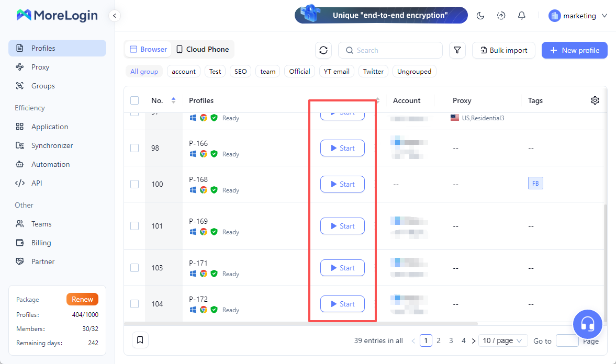Open the 10 / page dropdown
The width and height of the screenshot is (616, 364).
[x=502, y=340]
